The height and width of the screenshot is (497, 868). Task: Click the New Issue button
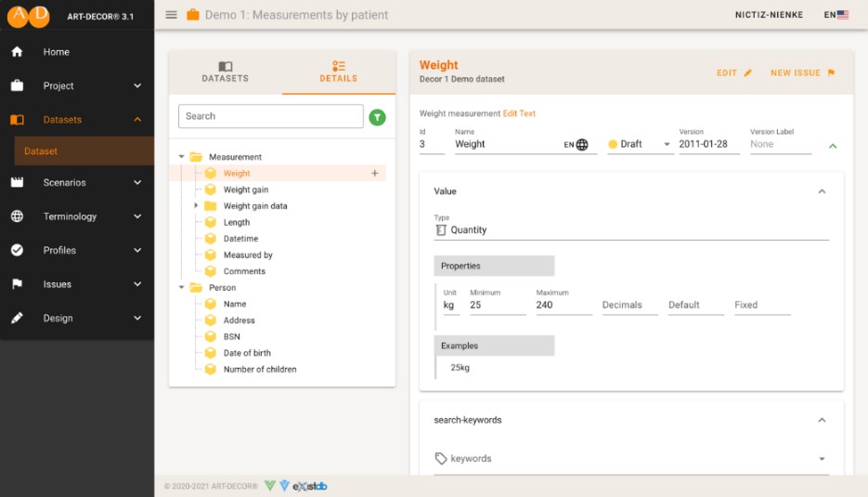coord(803,72)
